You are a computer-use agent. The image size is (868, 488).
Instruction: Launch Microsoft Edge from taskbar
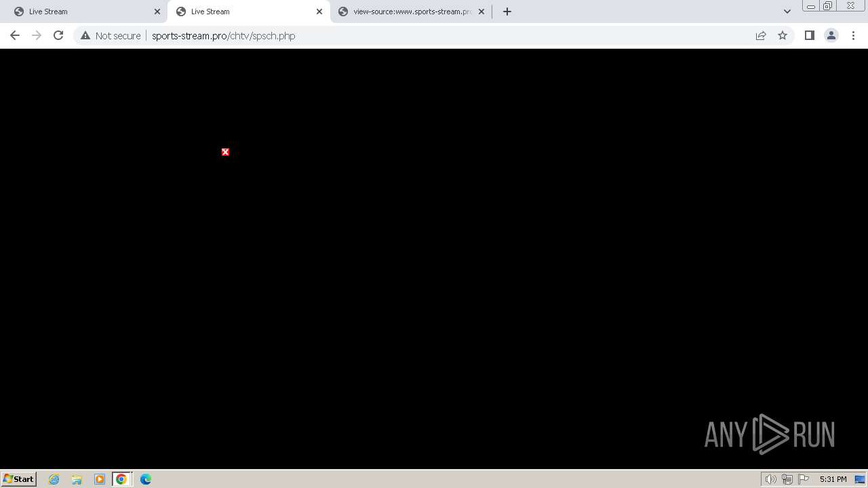coord(146,479)
